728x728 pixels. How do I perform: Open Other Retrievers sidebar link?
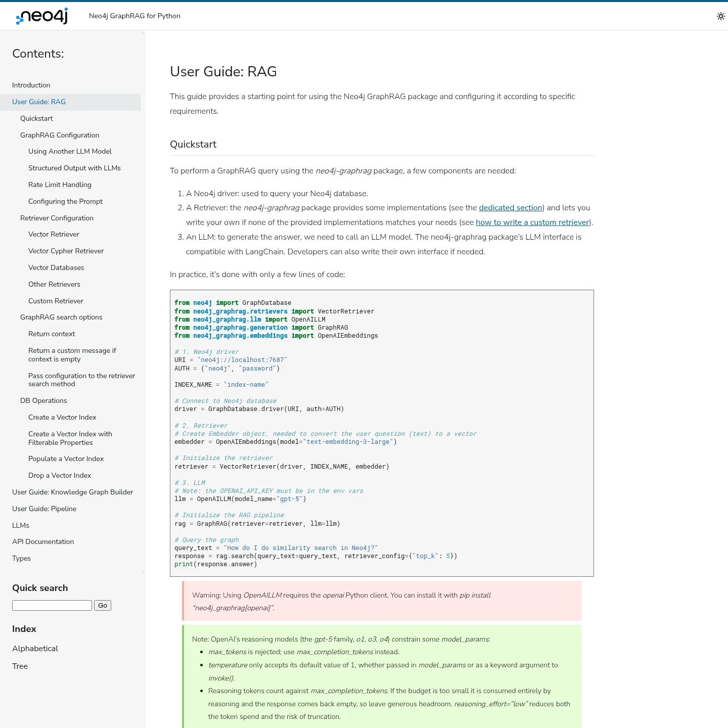(54, 284)
